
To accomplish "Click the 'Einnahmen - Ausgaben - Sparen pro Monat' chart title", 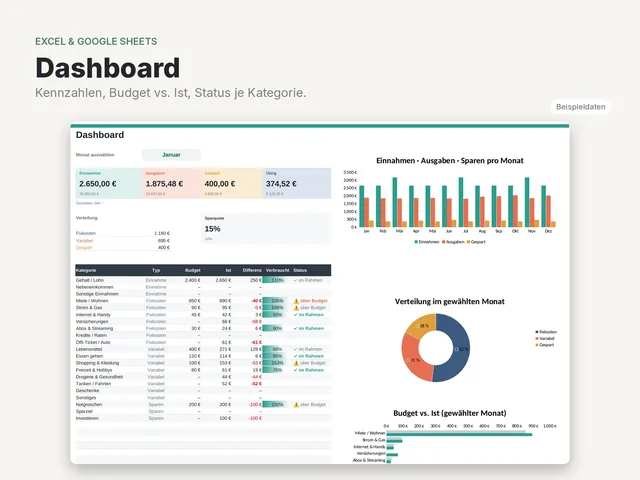I will tap(450, 160).
